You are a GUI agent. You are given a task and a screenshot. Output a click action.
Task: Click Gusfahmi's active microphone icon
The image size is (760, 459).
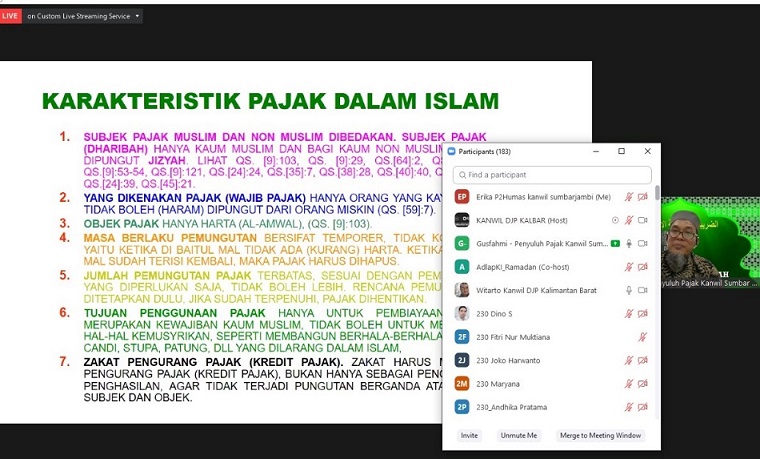click(629, 243)
